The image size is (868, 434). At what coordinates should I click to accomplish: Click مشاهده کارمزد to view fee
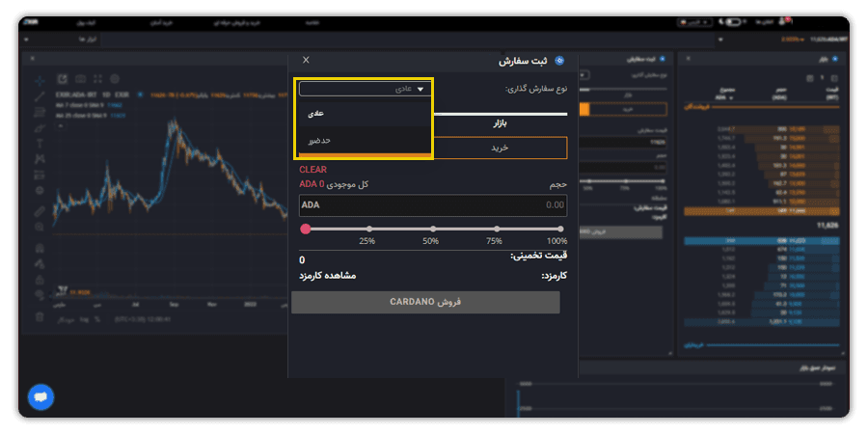coord(327,276)
